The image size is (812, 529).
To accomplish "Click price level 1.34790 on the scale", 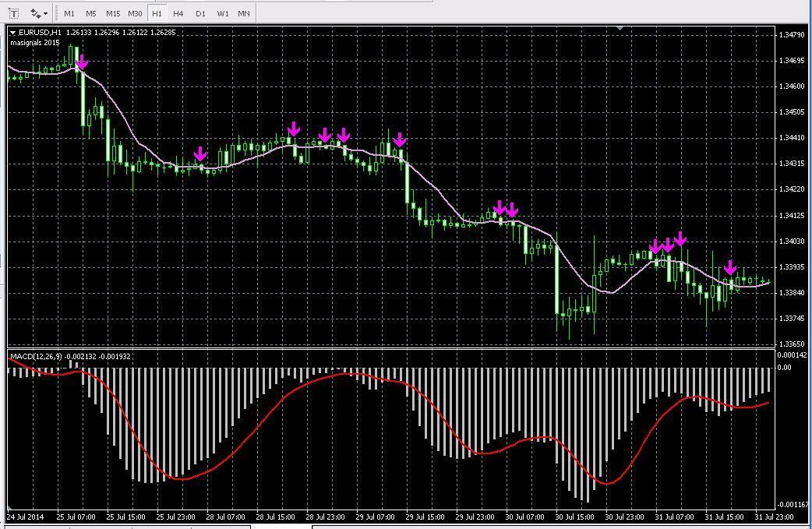I will [x=792, y=35].
